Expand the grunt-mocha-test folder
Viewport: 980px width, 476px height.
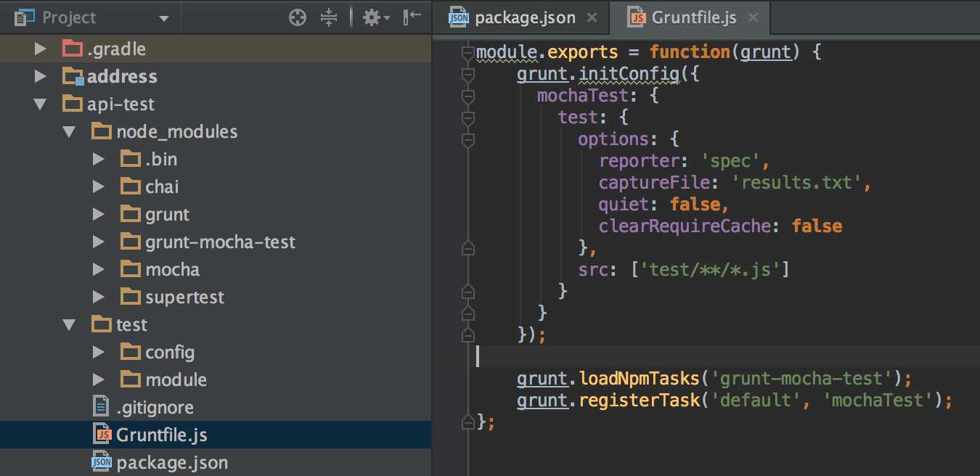pos(98,242)
